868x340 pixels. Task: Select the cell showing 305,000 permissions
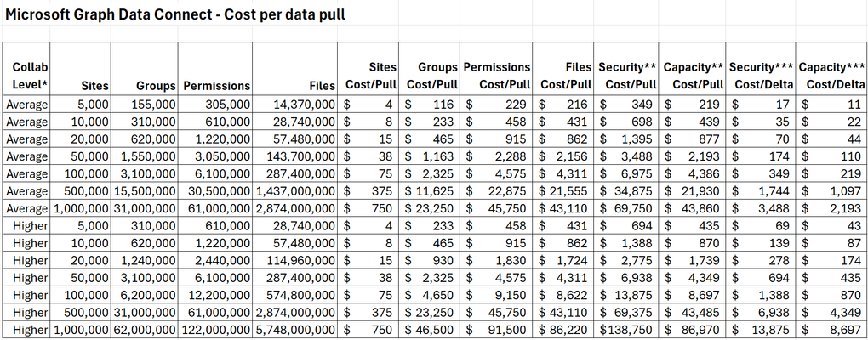[215, 104]
